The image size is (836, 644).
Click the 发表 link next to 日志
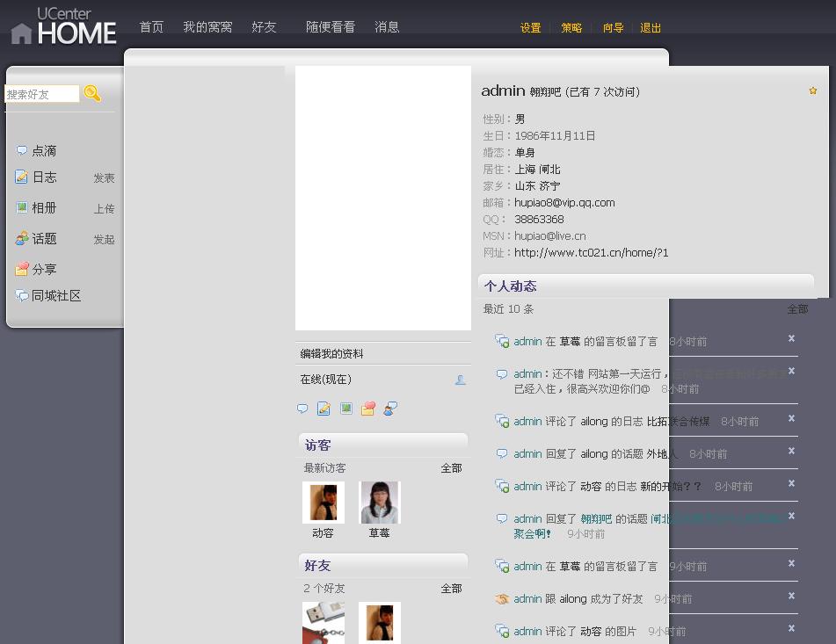pyautogui.click(x=104, y=177)
